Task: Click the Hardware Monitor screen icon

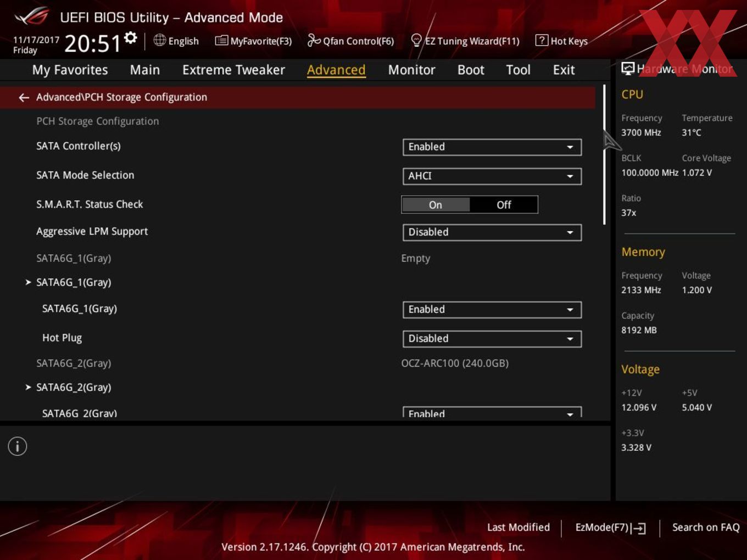Action: pyautogui.click(x=628, y=68)
